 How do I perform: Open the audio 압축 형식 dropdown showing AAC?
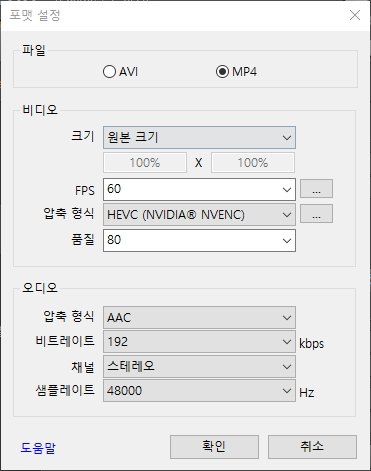point(199,317)
